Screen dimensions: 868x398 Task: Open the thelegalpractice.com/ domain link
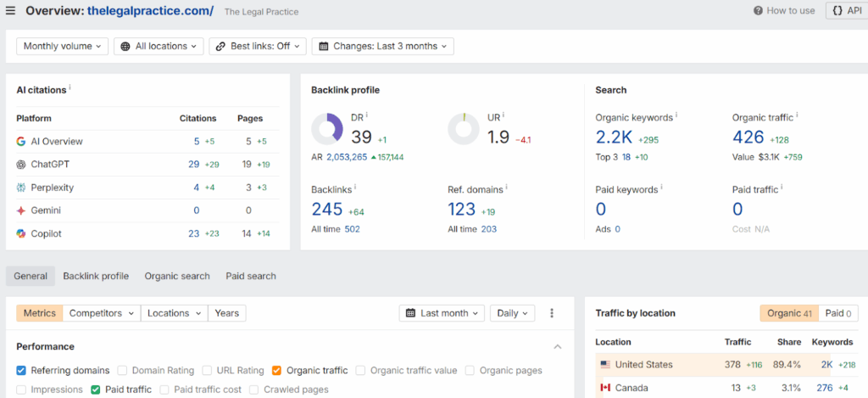pyautogui.click(x=151, y=10)
